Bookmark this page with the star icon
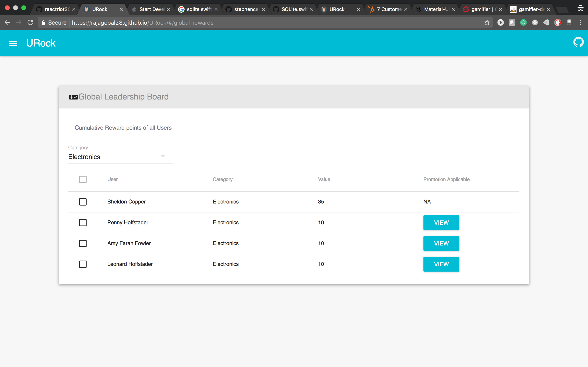This screenshot has height=367, width=588. 487,23
